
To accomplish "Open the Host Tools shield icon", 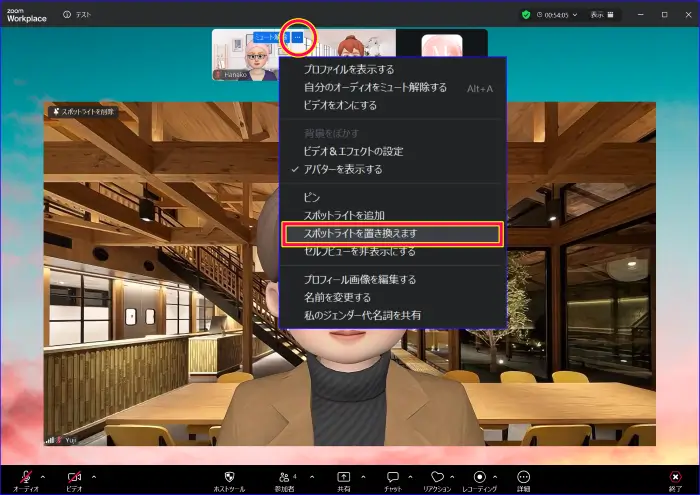I will point(229,476).
